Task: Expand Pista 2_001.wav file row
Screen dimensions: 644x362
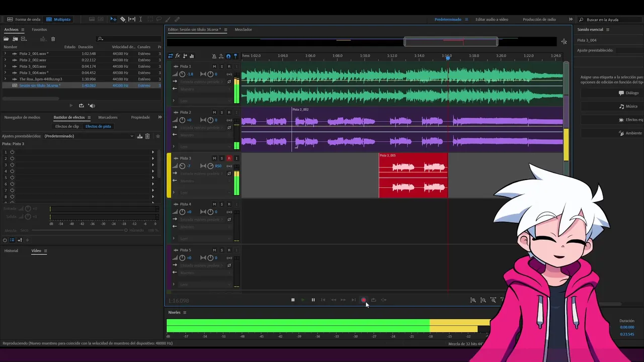Action: [5, 53]
